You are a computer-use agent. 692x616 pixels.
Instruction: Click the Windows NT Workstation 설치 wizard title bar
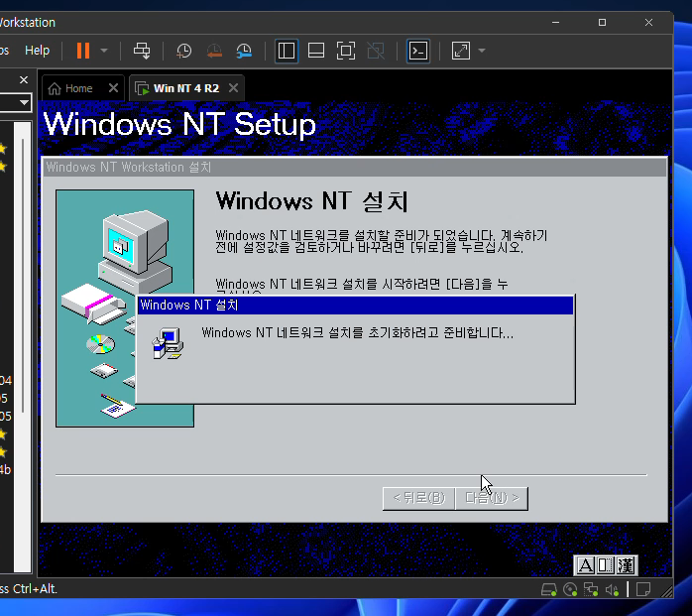click(354, 168)
